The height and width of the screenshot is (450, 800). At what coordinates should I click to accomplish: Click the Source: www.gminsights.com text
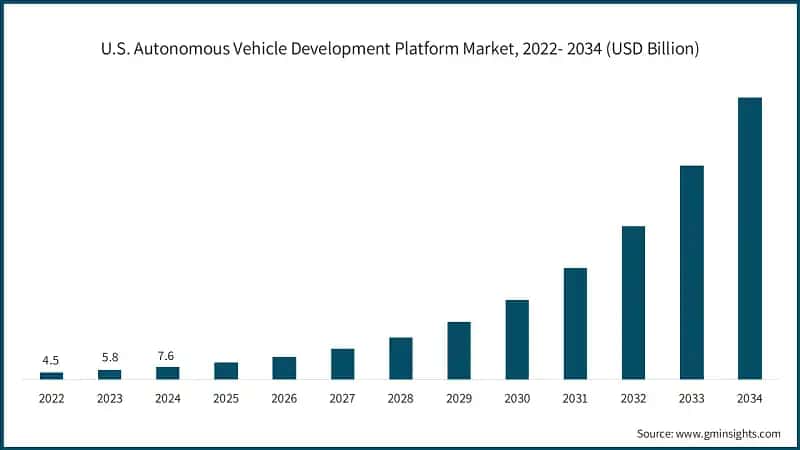point(709,434)
